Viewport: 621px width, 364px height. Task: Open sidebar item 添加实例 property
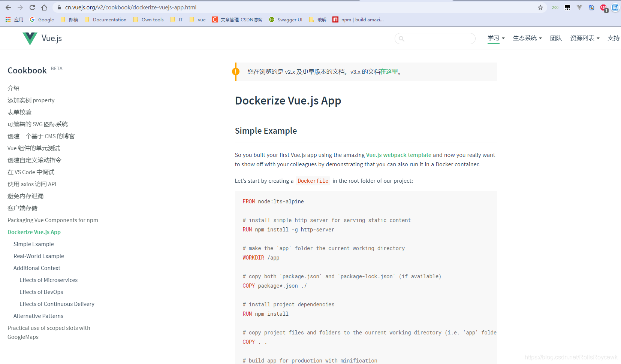[31, 100]
